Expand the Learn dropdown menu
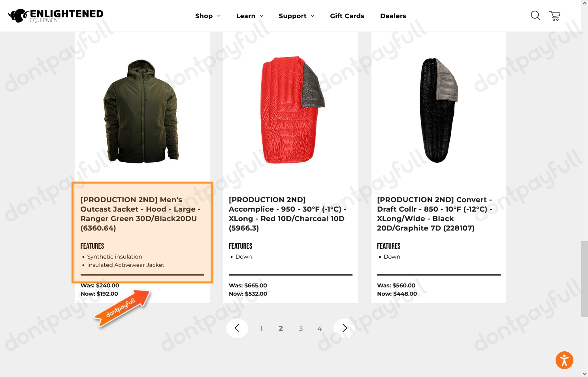This screenshot has width=588, height=377. (250, 16)
